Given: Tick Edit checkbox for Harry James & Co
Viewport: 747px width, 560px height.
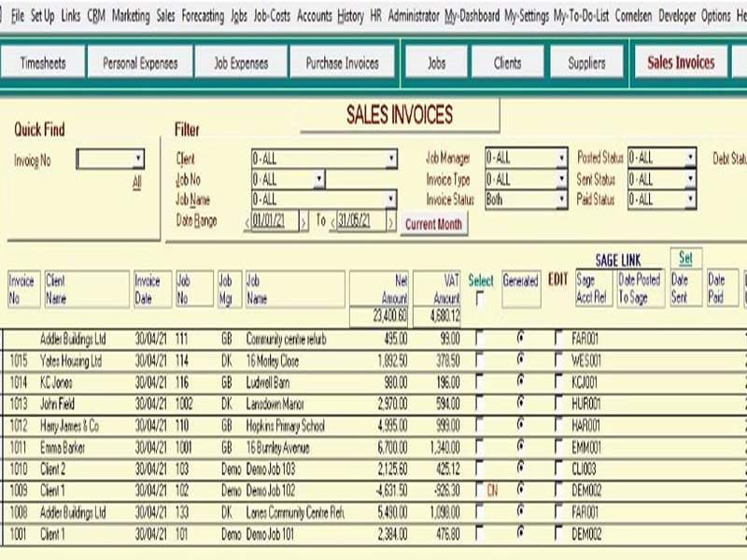Looking at the screenshot, I should coord(559,425).
